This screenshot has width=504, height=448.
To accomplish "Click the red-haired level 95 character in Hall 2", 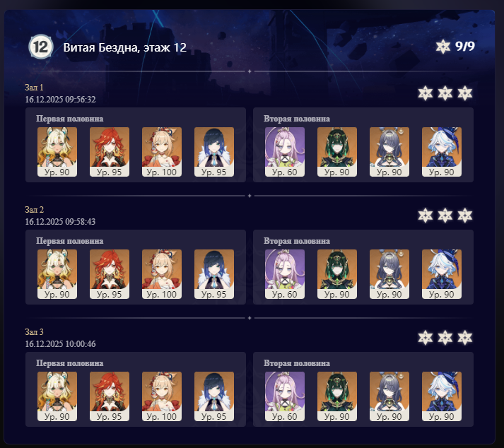I will point(110,274).
